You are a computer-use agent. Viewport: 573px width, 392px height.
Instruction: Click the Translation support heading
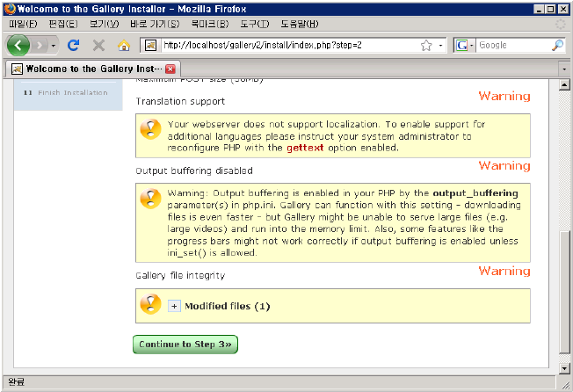180,101
